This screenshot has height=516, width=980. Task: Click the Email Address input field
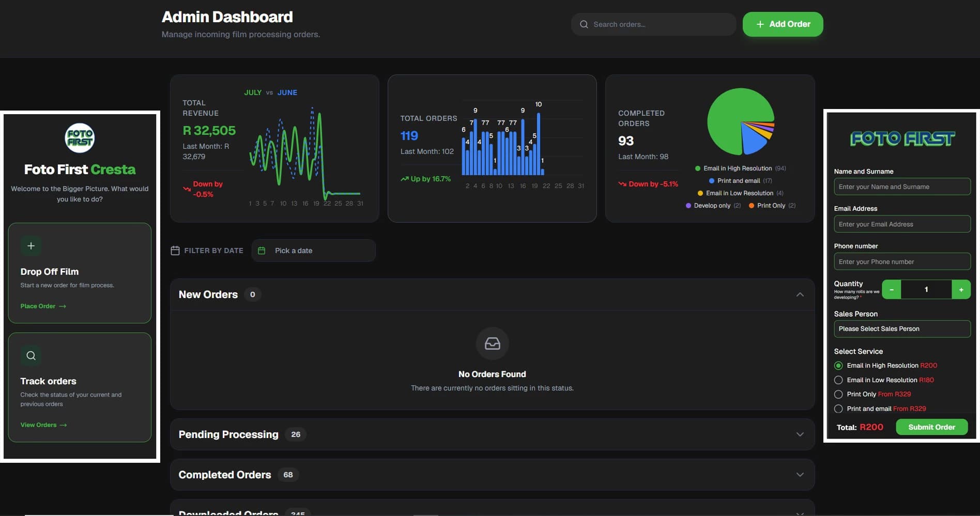point(902,224)
